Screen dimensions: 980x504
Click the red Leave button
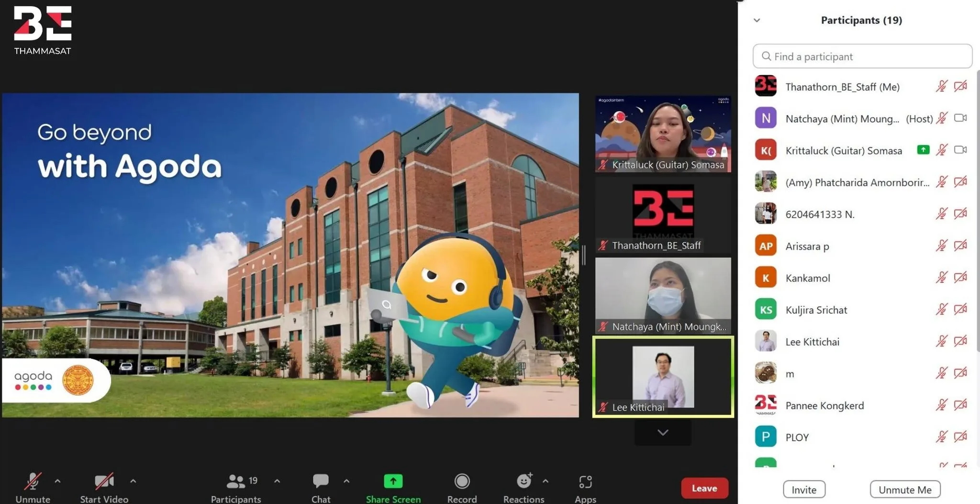[x=704, y=488]
